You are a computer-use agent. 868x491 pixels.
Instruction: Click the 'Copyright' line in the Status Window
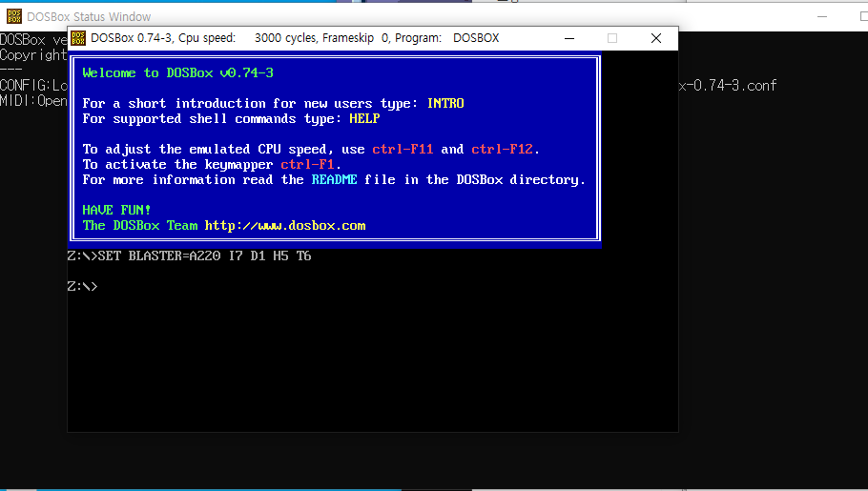click(x=33, y=55)
